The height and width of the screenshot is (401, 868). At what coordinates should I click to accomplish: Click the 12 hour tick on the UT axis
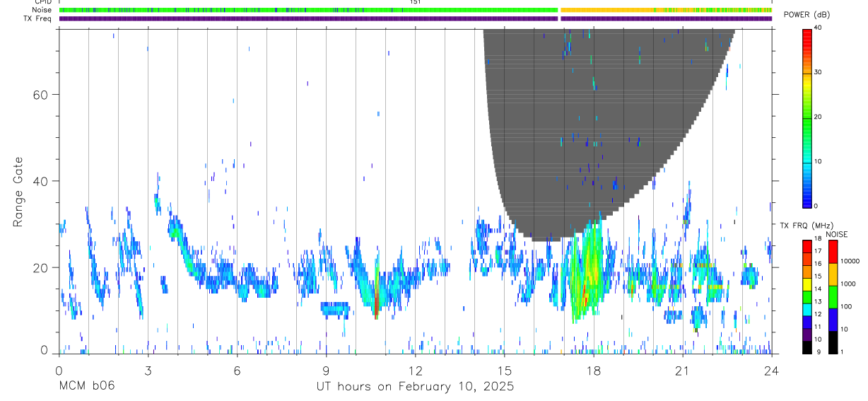click(416, 370)
